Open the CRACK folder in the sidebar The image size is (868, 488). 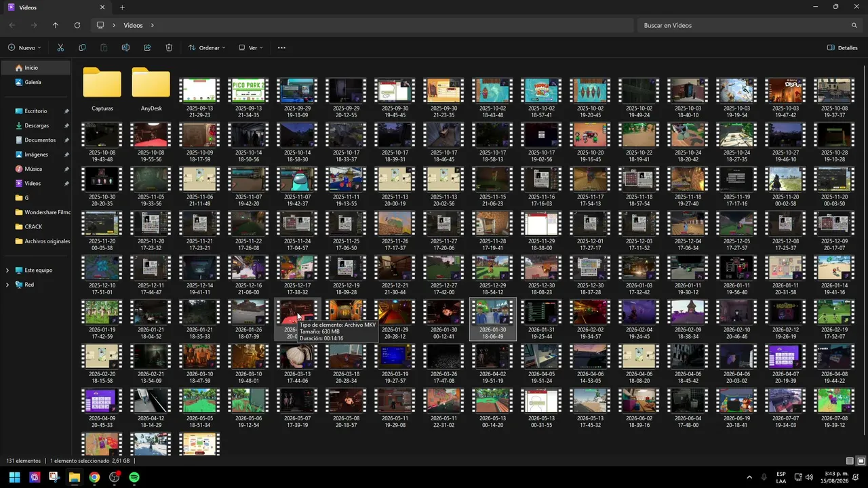click(36, 227)
